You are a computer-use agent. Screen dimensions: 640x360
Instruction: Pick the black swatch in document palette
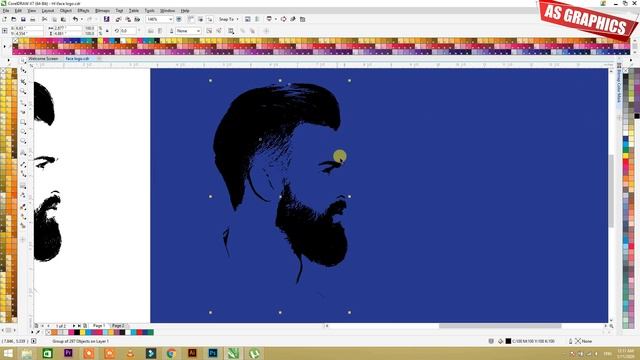[76, 333]
